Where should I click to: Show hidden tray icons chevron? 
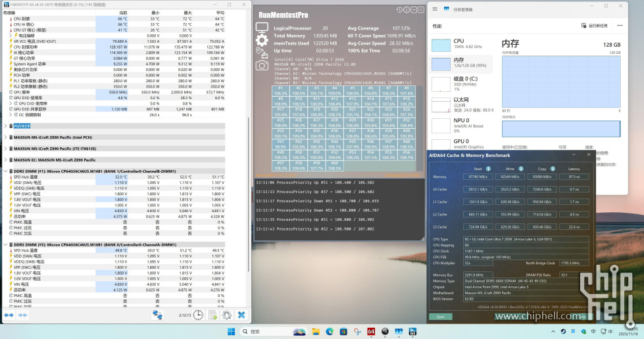(x=553, y=331)
